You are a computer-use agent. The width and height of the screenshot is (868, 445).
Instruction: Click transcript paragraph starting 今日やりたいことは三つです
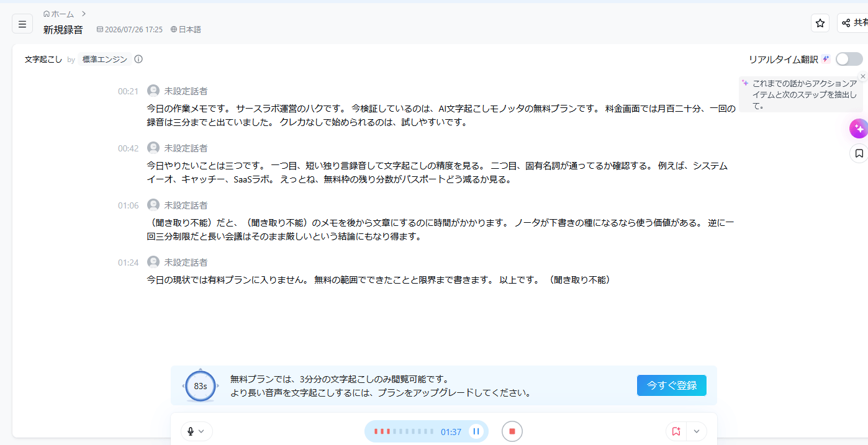click(x=437, y=173)
